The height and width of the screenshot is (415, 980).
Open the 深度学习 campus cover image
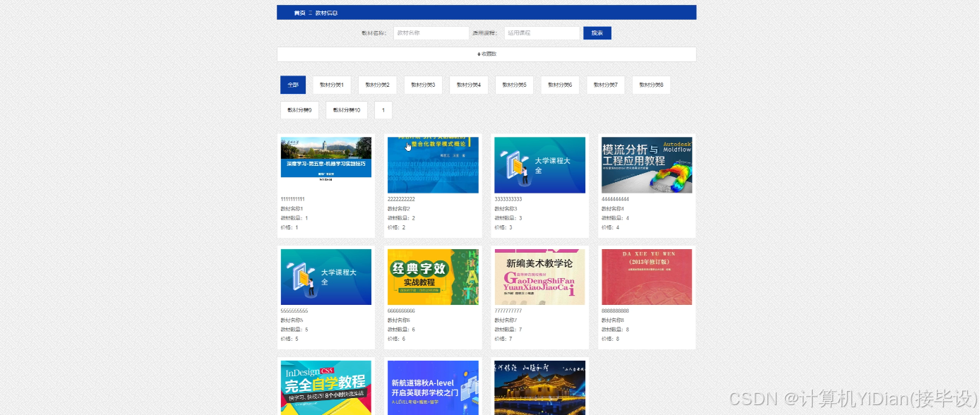326,165
